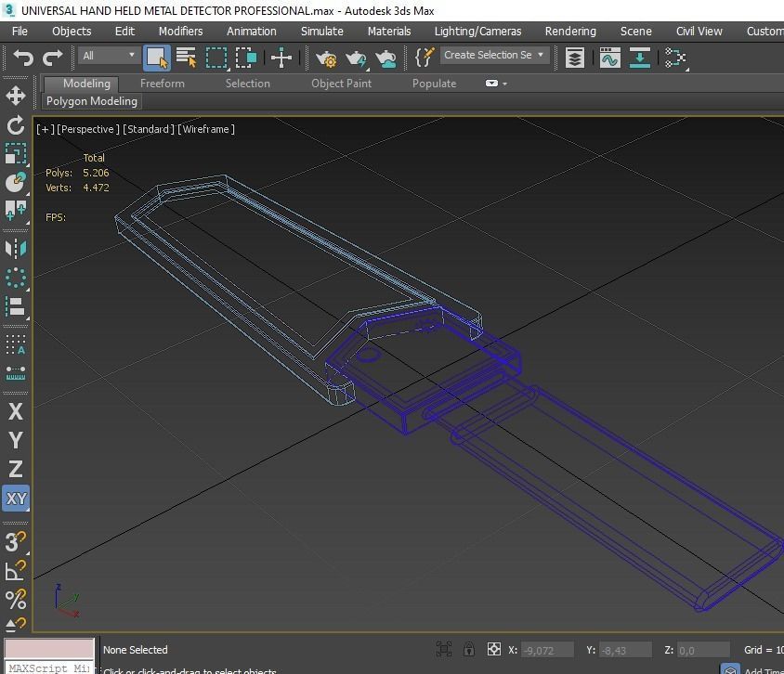Click the Array dotted circle icon
This screenshot has width=784, height=674.
tap(16, 278)
